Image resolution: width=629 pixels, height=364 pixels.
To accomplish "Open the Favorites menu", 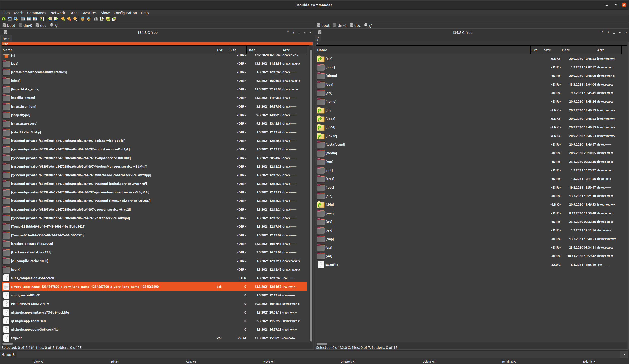I will click(89, 13).
